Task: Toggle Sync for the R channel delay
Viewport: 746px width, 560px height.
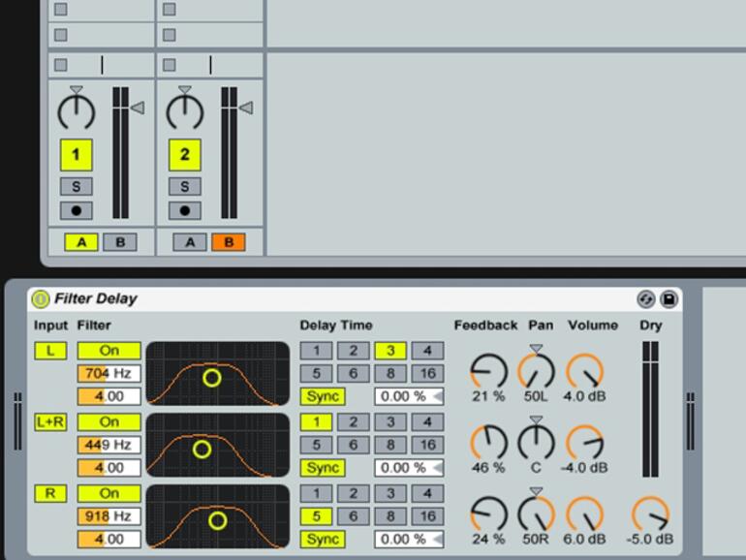Action: pos(323,539)
